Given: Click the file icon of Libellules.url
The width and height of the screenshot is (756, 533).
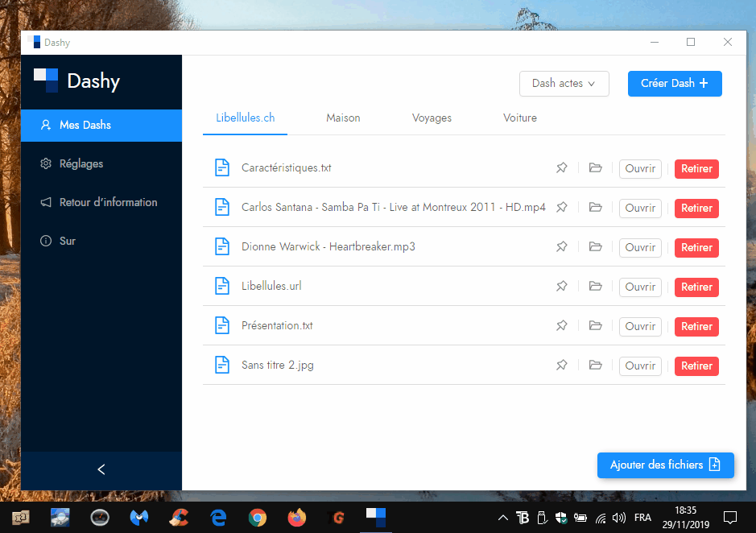Looking at the screenshot, I should click(x=221, y=286).
